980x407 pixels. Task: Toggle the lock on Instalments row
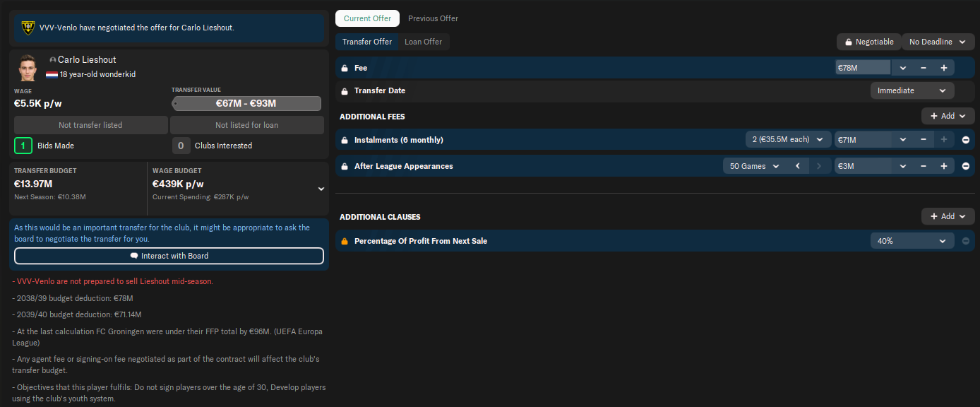[345, 140]
